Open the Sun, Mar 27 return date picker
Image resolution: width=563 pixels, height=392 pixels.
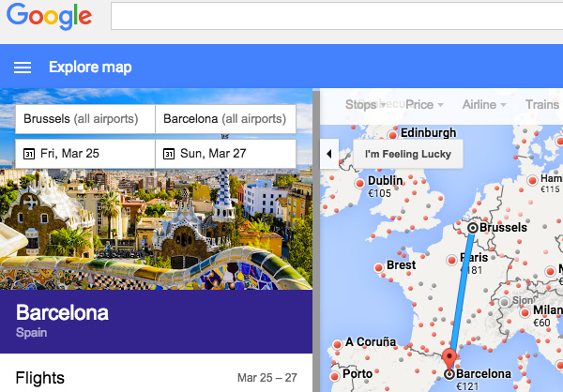(x=225, y=154)
